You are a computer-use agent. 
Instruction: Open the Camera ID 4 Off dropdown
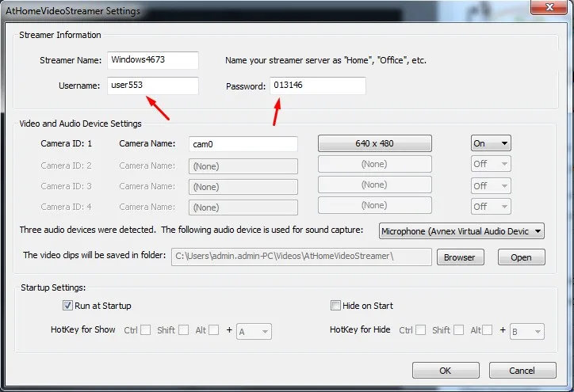491,207
